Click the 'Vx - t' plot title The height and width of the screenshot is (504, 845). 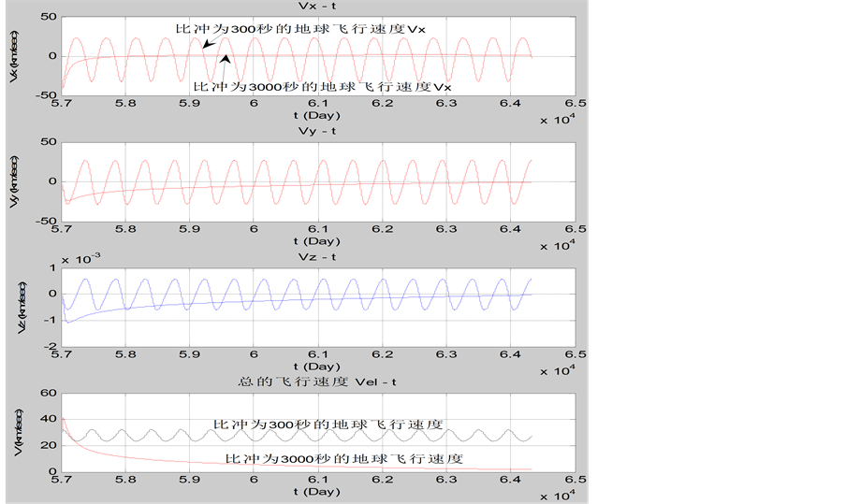tap(317, 7)
